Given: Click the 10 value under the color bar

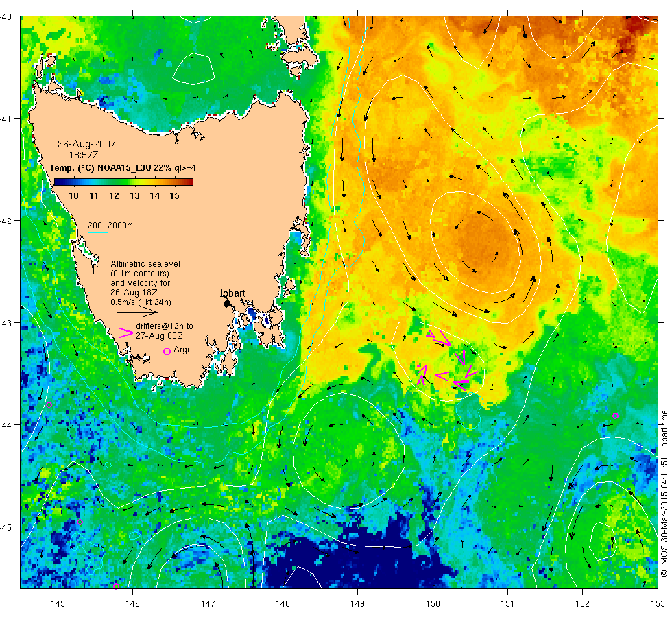Looking at the screenshot, I should tap(74, 196).
